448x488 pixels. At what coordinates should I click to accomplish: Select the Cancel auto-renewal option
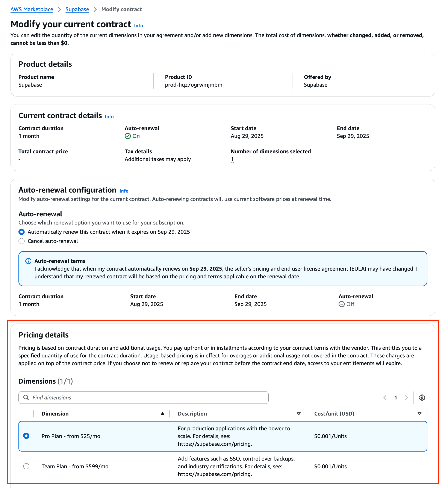click(x=22, y=241)
